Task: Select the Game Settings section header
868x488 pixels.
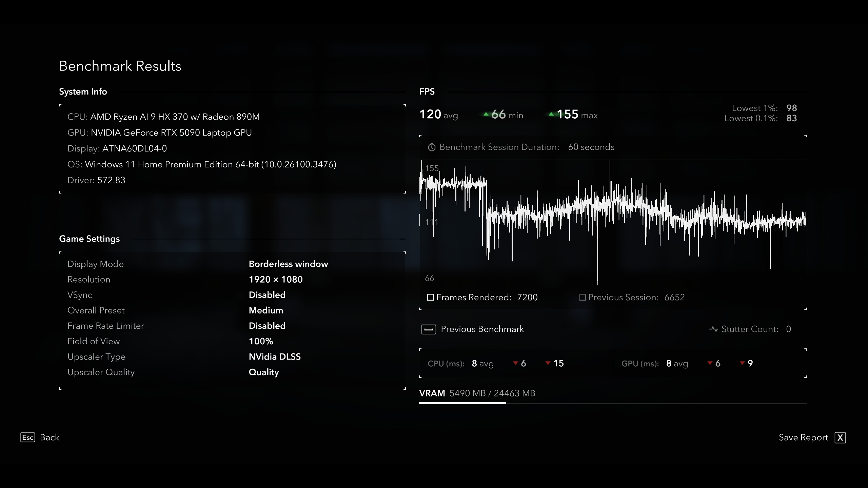Action: 89,239
